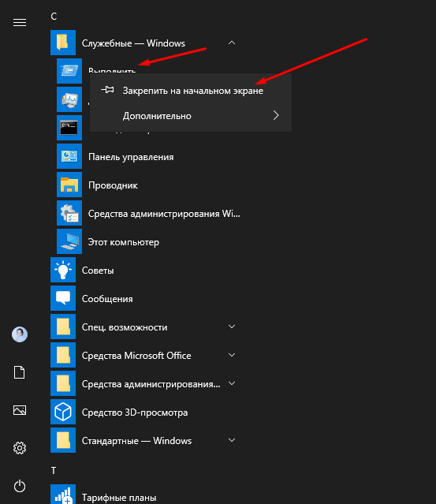
Task: Click the user account avatar
Action: point(20,334)
